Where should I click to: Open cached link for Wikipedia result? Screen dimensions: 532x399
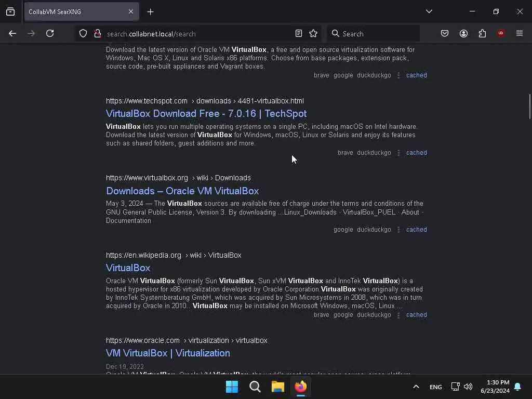click(x=417, y=315)
